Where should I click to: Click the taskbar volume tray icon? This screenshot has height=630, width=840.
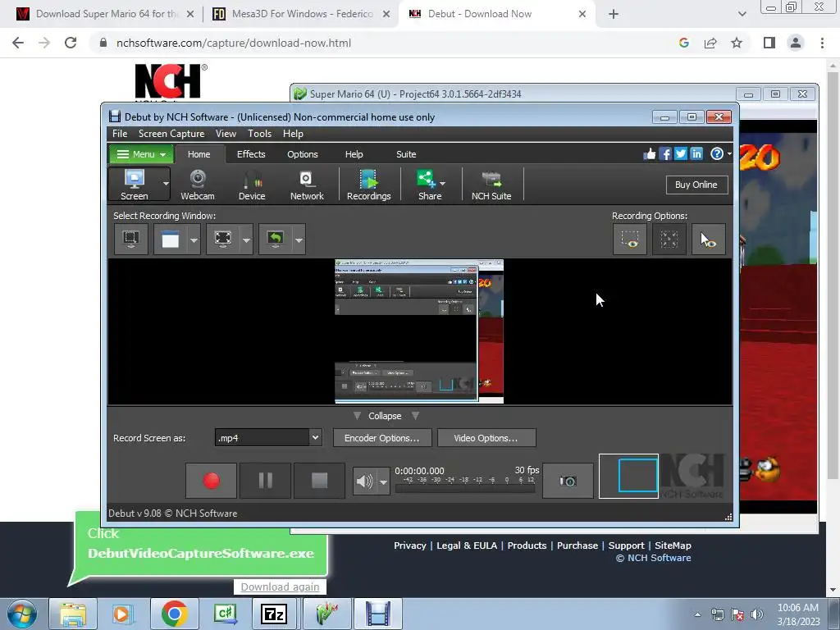coord(757,614)
